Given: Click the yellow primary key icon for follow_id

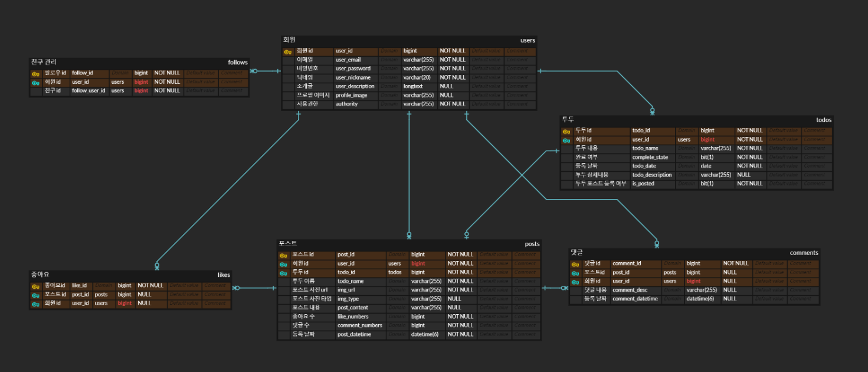Looking at the screenshot, I should (x=35, y=73).
